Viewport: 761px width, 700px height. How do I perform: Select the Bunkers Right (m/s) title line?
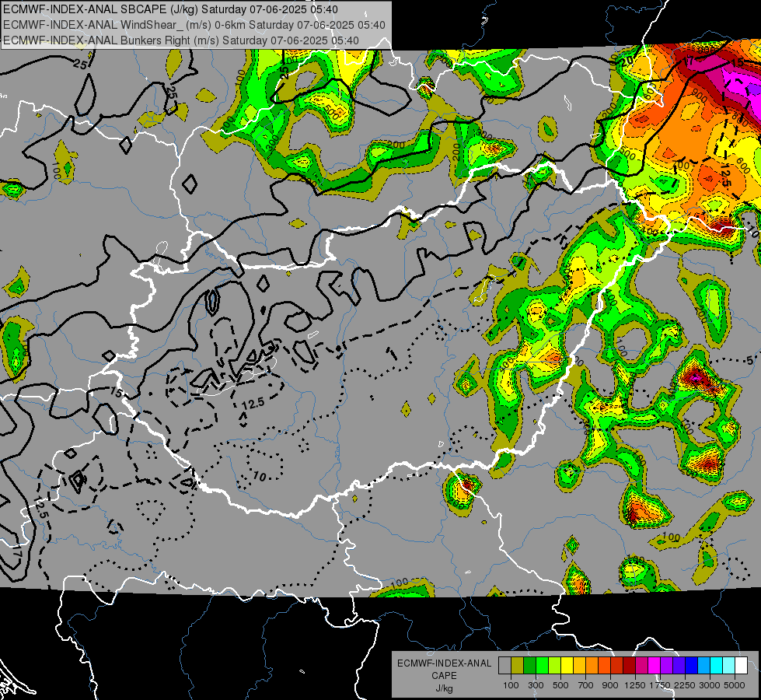pos(181,40)
